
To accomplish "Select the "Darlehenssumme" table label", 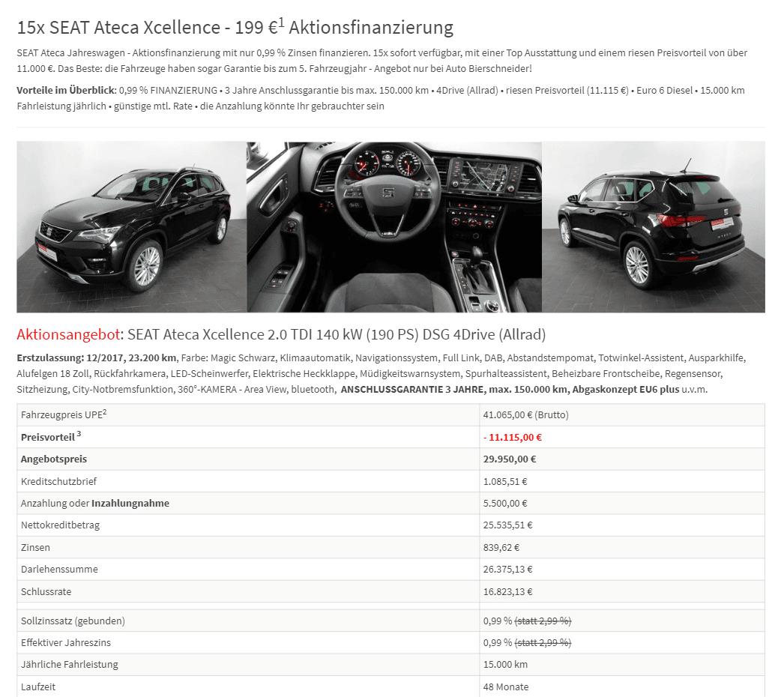I will click(x=59, y=570).
